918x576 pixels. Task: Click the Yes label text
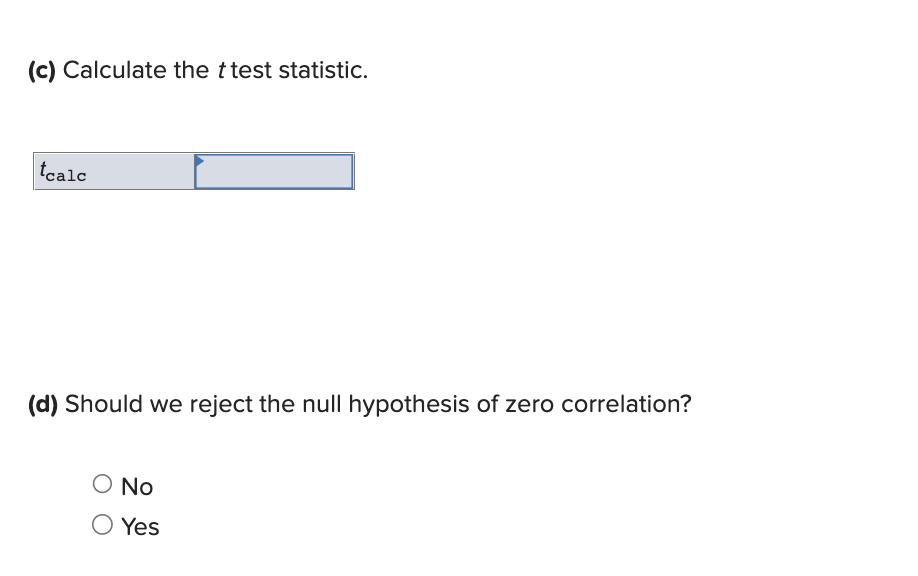140,525
